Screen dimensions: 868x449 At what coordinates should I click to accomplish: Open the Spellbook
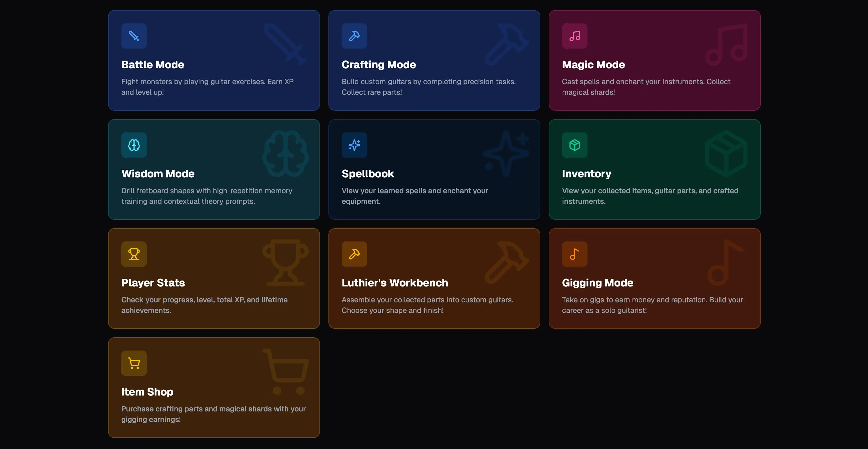[434, 169]
